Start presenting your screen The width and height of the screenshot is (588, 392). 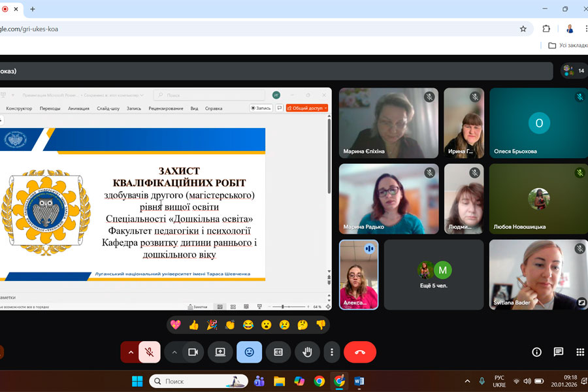[220, 352]
